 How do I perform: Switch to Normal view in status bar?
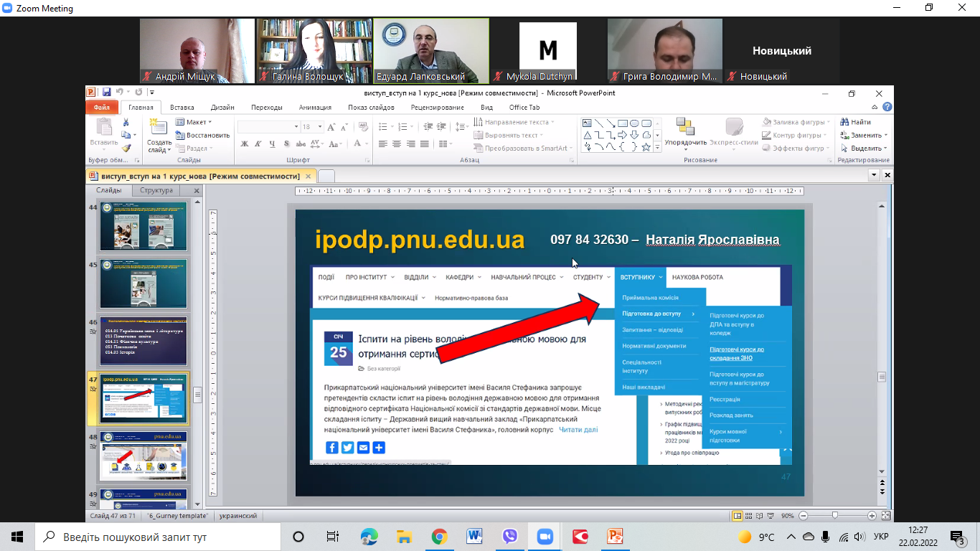[x=737, y=516]
